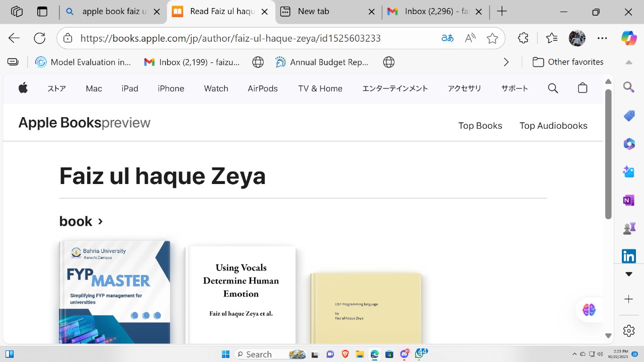Viewport: 644px width, 362px height.
Task: Open the browser Extensions puzzle icon
Action: 523,38
